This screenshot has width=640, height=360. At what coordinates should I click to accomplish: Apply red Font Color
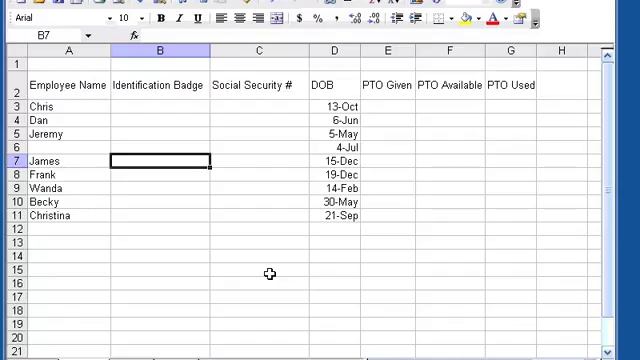coord(493,18)
